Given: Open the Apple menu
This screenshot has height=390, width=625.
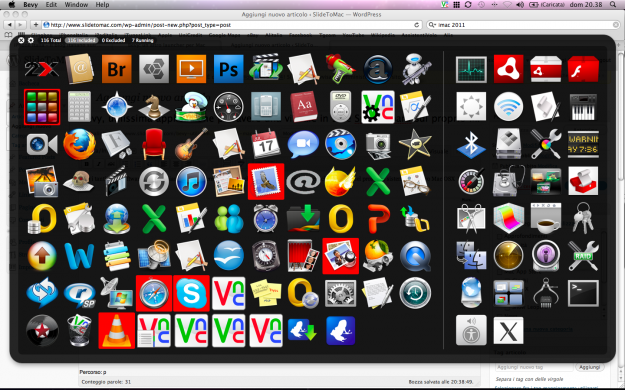Looking at the screenshot, I should (12, 4).
